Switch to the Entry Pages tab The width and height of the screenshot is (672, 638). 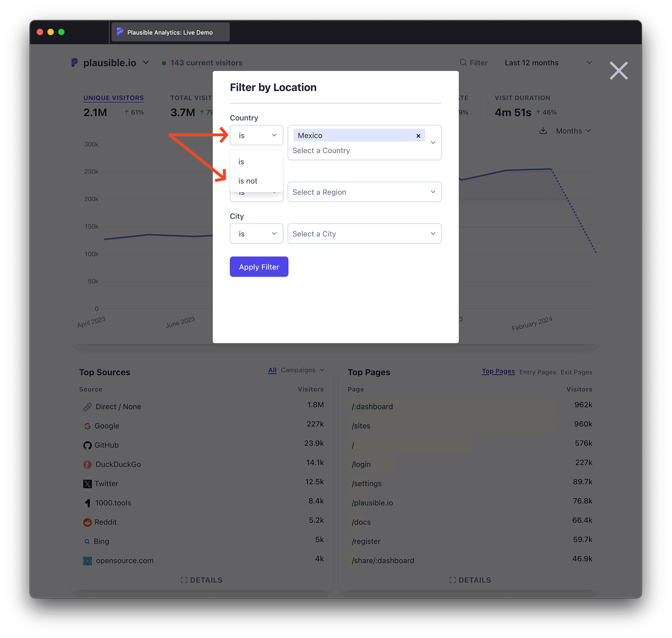[537, 372]
